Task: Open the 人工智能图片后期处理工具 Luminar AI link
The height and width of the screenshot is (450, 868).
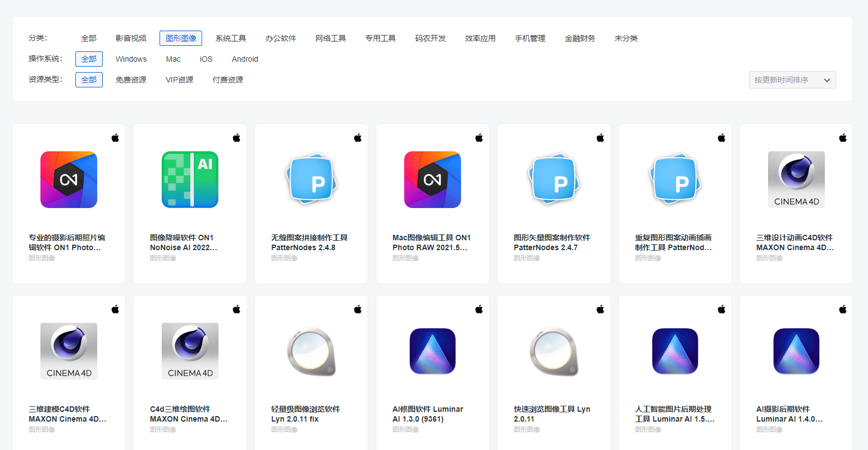Action: [x=675, y=414]
